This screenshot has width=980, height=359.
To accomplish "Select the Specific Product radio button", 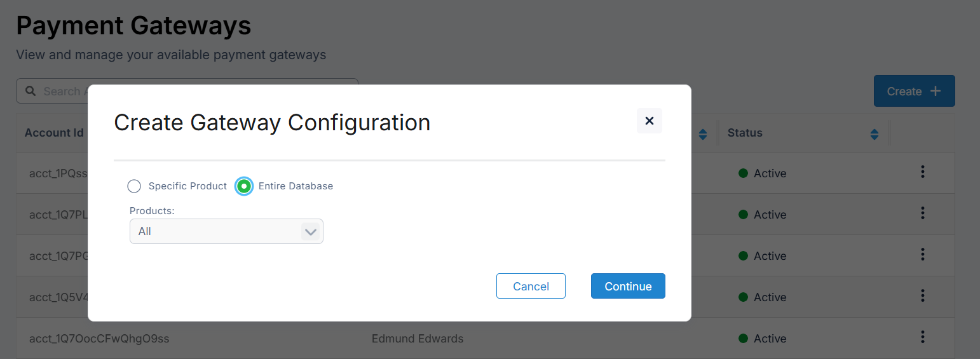I will [134, 186].
